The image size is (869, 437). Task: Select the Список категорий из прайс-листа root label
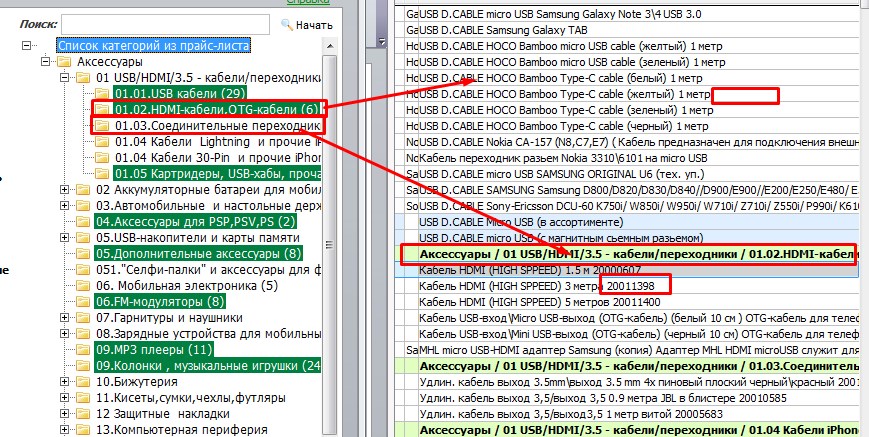pos(154,45)
